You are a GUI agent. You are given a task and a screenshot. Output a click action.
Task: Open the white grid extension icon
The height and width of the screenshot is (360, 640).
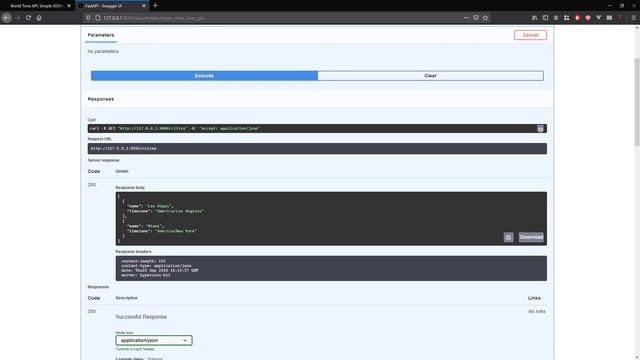coord(567,18)
